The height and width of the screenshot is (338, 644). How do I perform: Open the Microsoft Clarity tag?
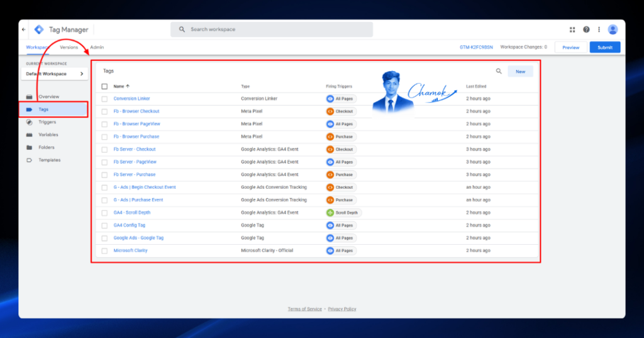(x=130, y=251)
